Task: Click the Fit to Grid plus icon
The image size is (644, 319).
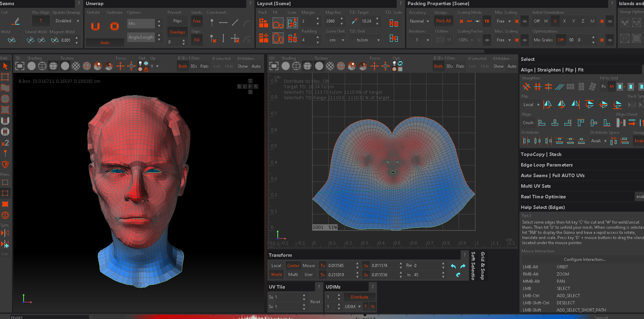Action: point(620,87)
